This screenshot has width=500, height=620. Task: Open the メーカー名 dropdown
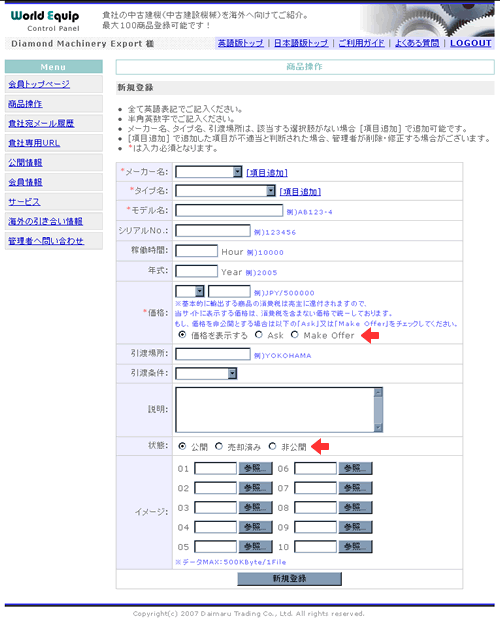pyautogui.click(x=209, y=172)
